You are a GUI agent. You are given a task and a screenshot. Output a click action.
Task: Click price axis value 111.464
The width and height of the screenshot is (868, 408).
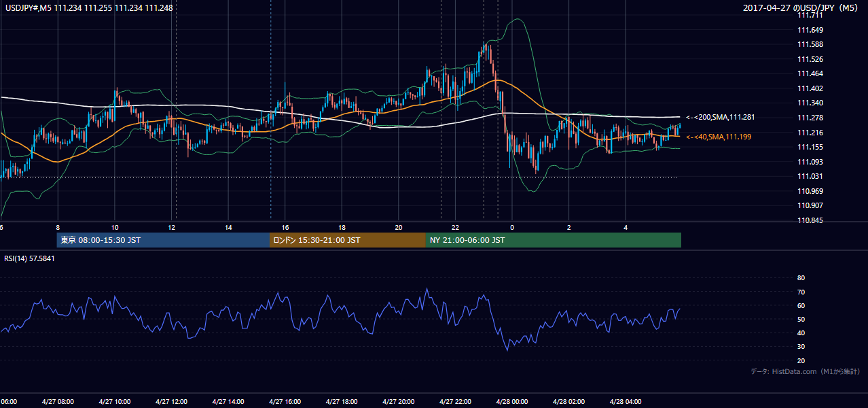(x=810, y=74)
